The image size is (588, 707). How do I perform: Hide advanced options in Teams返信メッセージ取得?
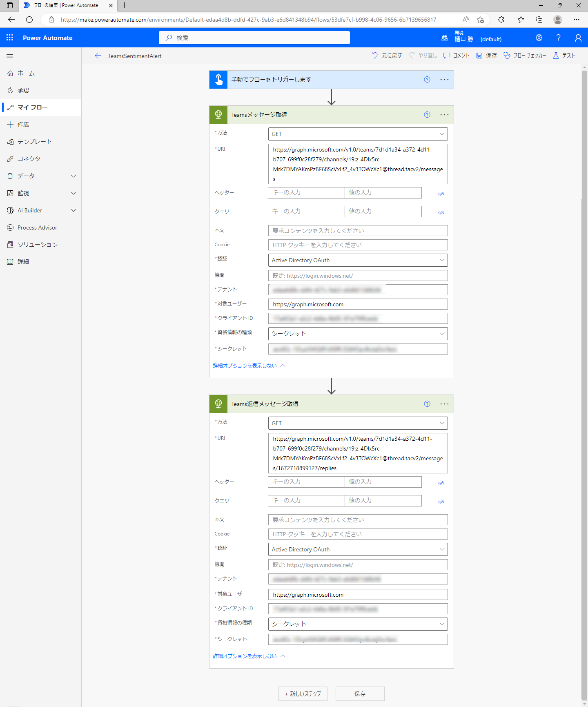click(x=249, y=656)
